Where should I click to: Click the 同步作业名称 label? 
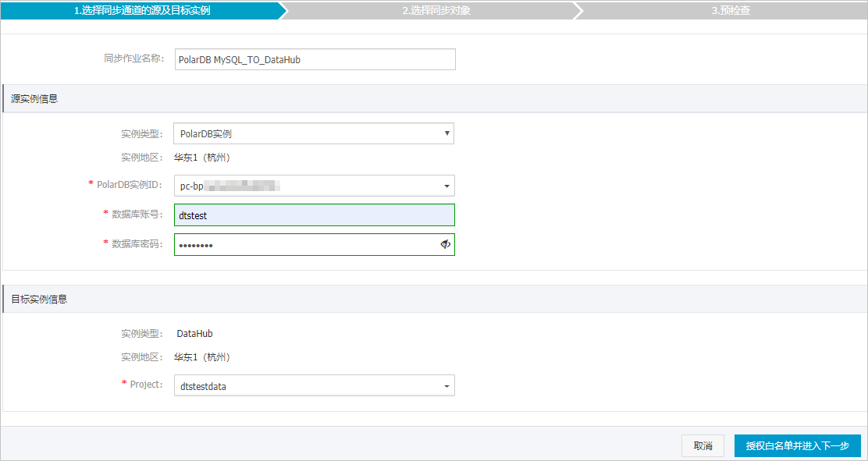point(134,59)
